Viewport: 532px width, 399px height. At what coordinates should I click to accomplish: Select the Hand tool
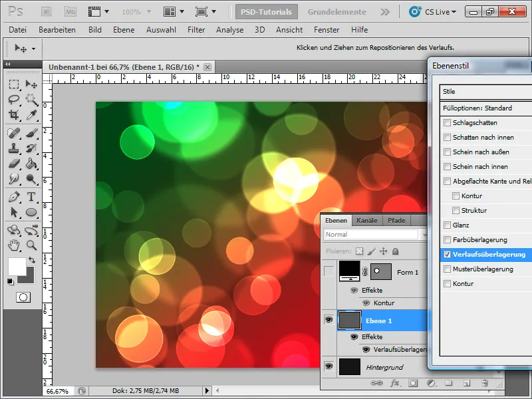13,245
